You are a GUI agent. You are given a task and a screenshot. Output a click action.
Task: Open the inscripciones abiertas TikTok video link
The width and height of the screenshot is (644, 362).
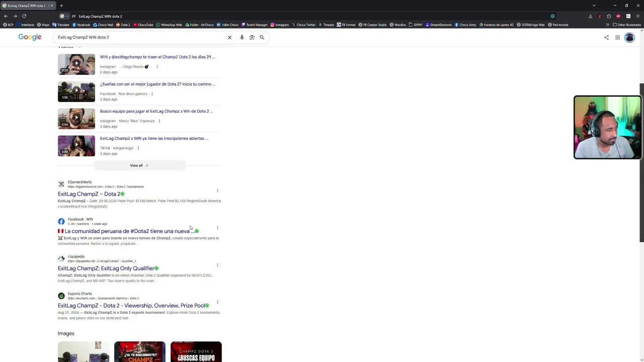coord(154,138)
